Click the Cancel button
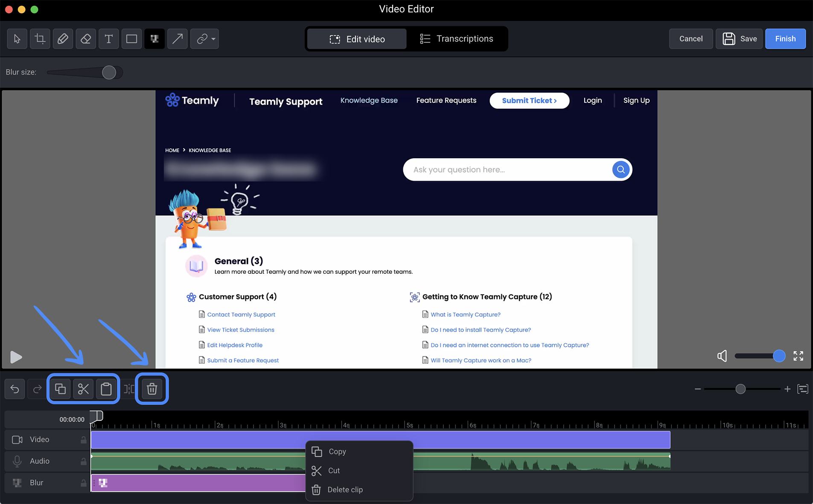This screenshot has height=504, width=813. click(x=691, y=39)
